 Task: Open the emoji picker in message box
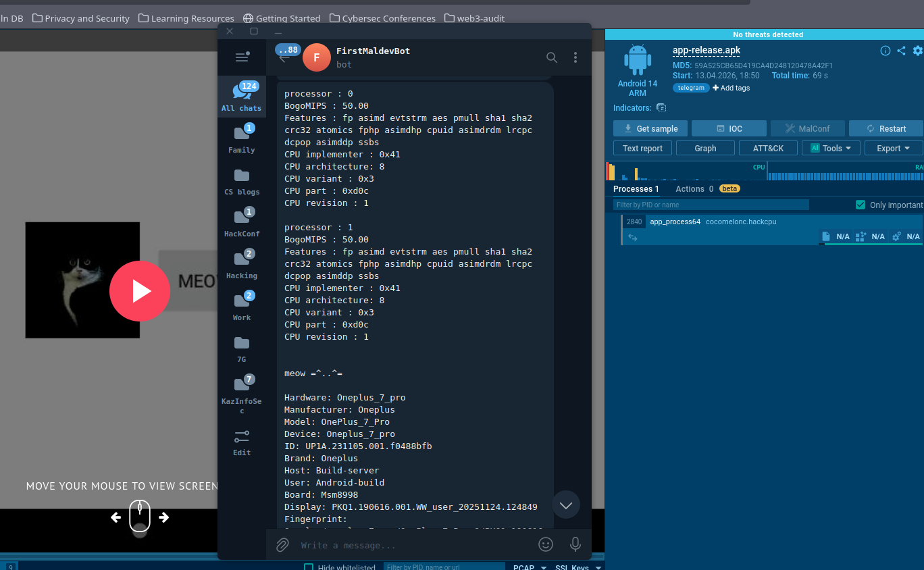point(546,544)
